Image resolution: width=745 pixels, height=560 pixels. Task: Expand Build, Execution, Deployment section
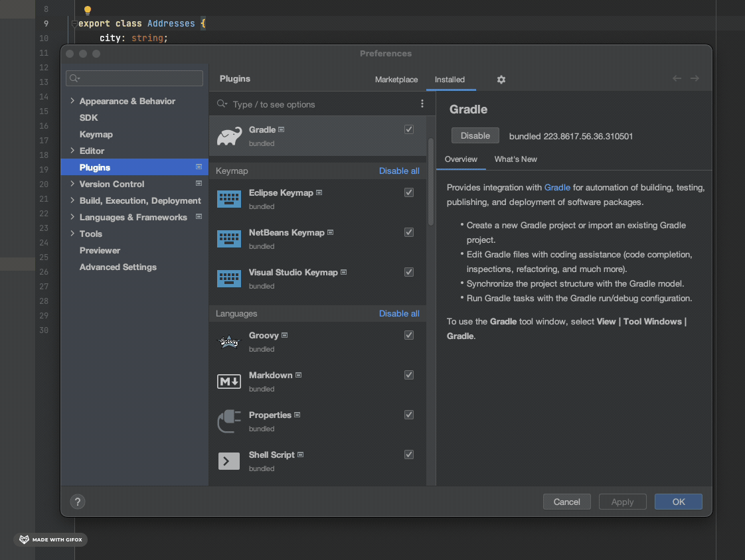pos(72,200)
